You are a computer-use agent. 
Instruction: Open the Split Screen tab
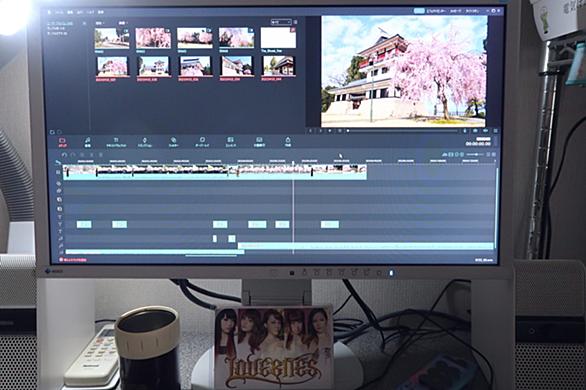tap(259, 142)
